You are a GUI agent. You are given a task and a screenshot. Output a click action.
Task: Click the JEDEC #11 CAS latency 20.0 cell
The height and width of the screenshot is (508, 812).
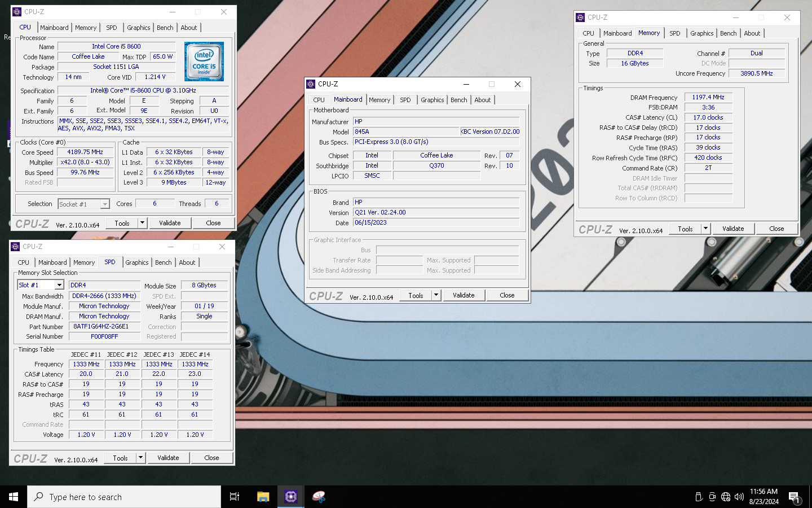[x=86, y=374]
